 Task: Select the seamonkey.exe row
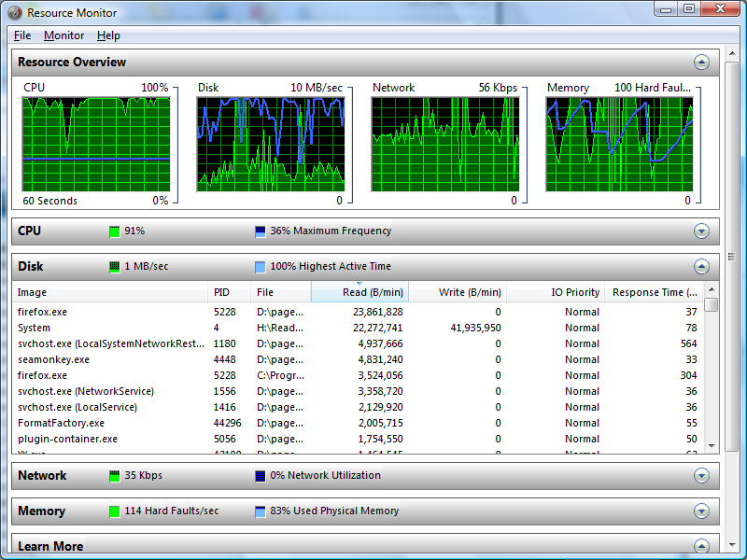[x=358, y=359]
